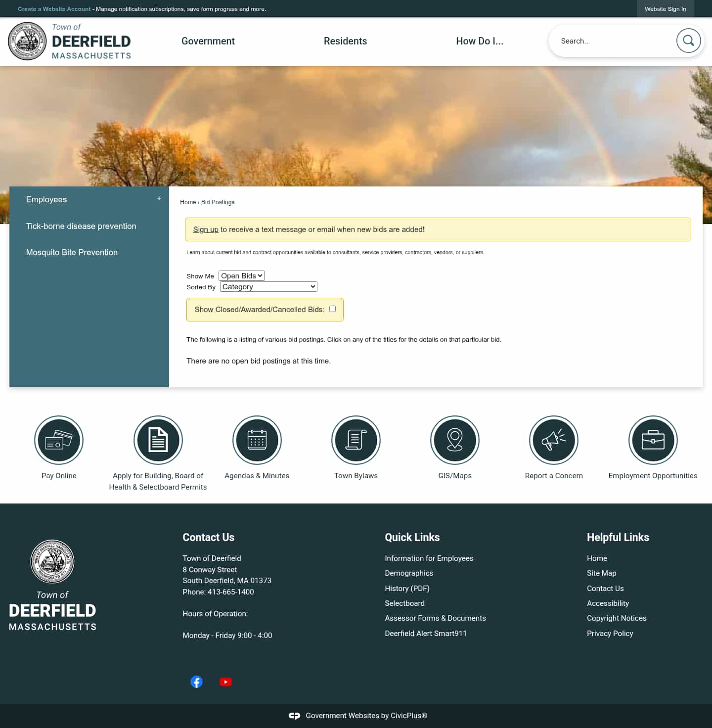Visit the Facebook page icon

click(196, 682)
